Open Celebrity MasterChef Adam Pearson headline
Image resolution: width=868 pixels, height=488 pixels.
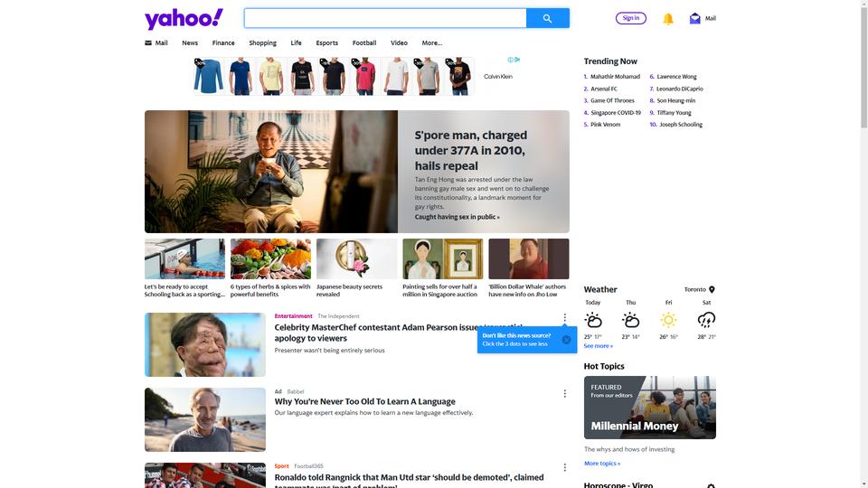coord(399,333)
